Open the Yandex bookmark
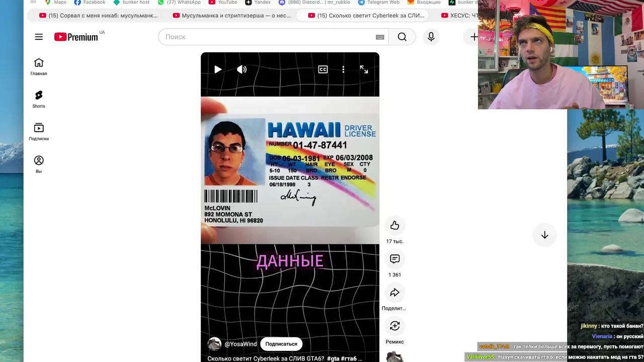This screenshot has height=362, width=644. [x=258, y=3]
